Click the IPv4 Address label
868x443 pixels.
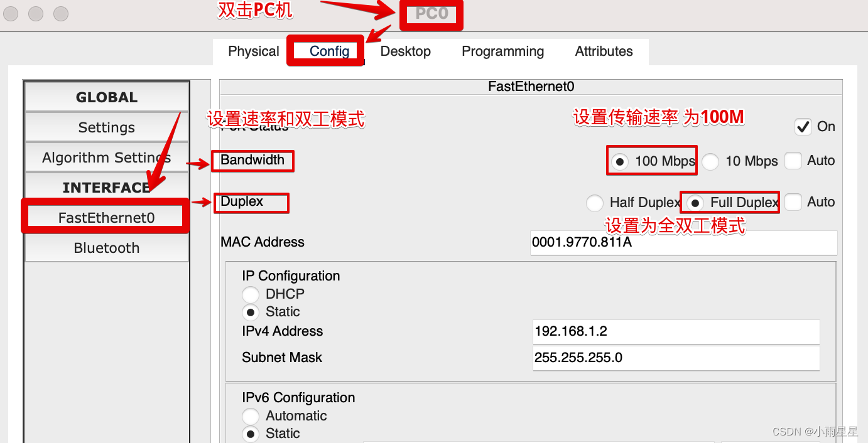(x=283, y=331)
